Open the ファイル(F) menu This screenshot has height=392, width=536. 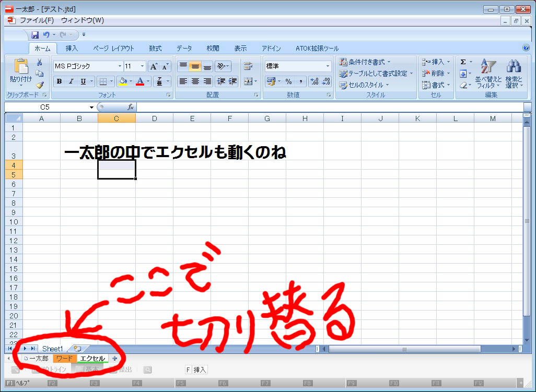(x=37, y=20)
